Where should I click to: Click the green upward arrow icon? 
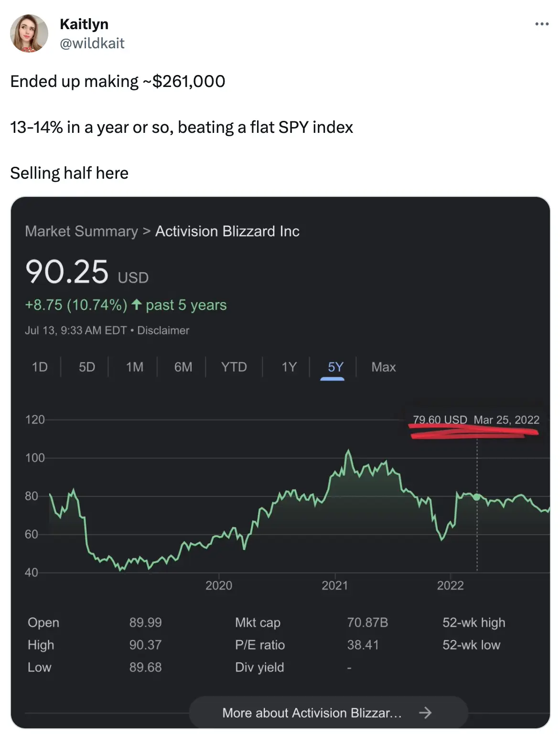pyautogui.click(x=137, y=304)
